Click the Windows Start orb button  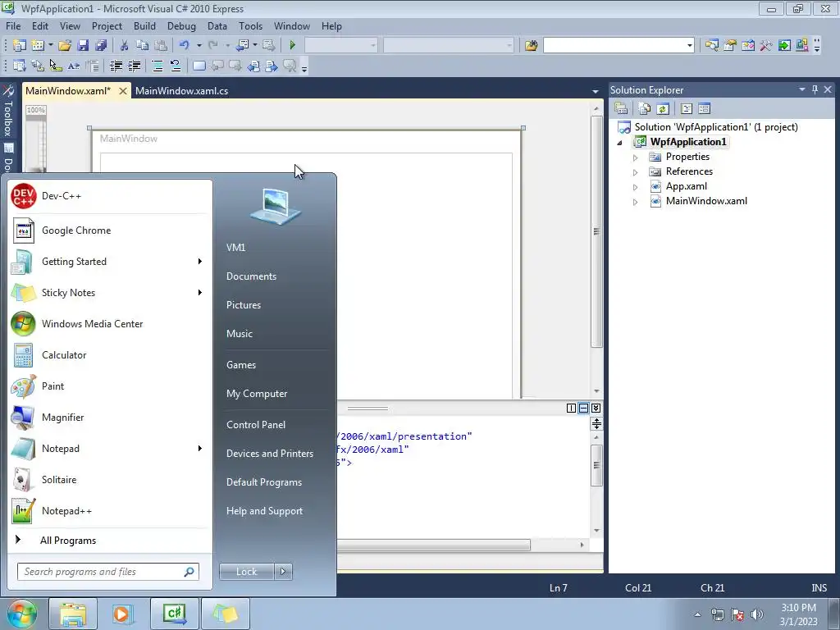click(21, 614)
